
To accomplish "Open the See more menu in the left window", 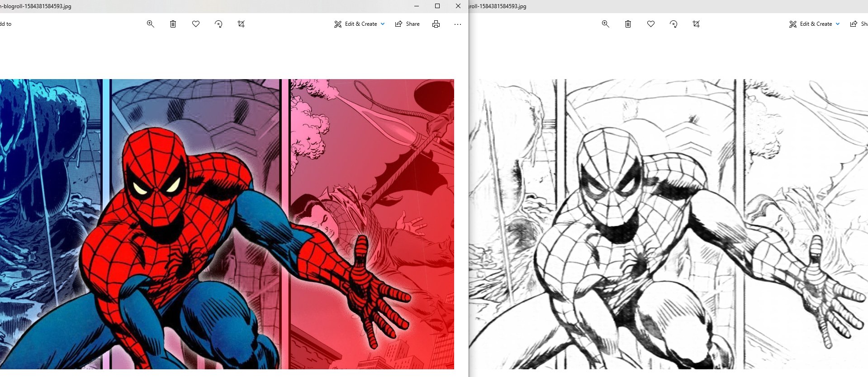I will click(458, 24).
